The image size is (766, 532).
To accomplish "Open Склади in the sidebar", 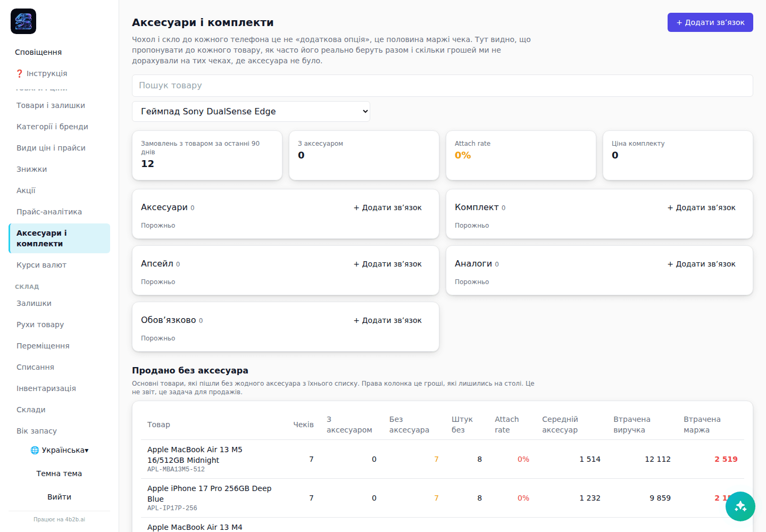I will [59, 410].
